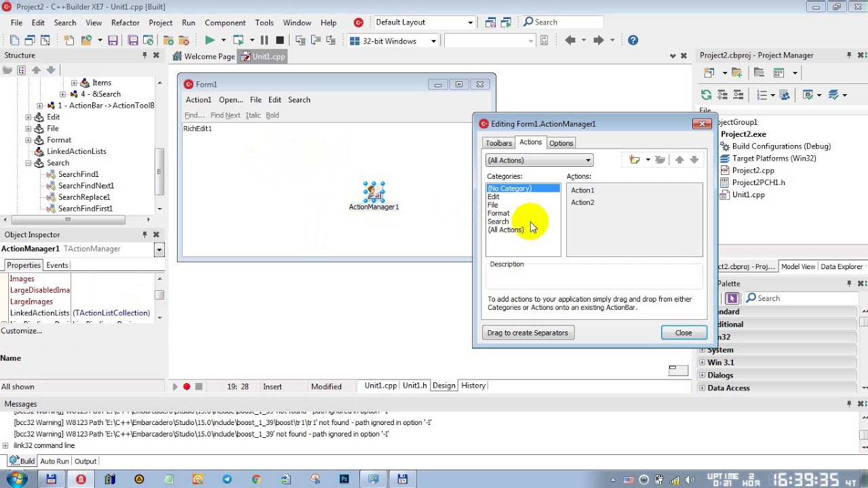Image resolution: width=868 pixels, height=488 pixels.
Task: Click Move Up arrow in Structure panel
Action: tap(36, 70)
